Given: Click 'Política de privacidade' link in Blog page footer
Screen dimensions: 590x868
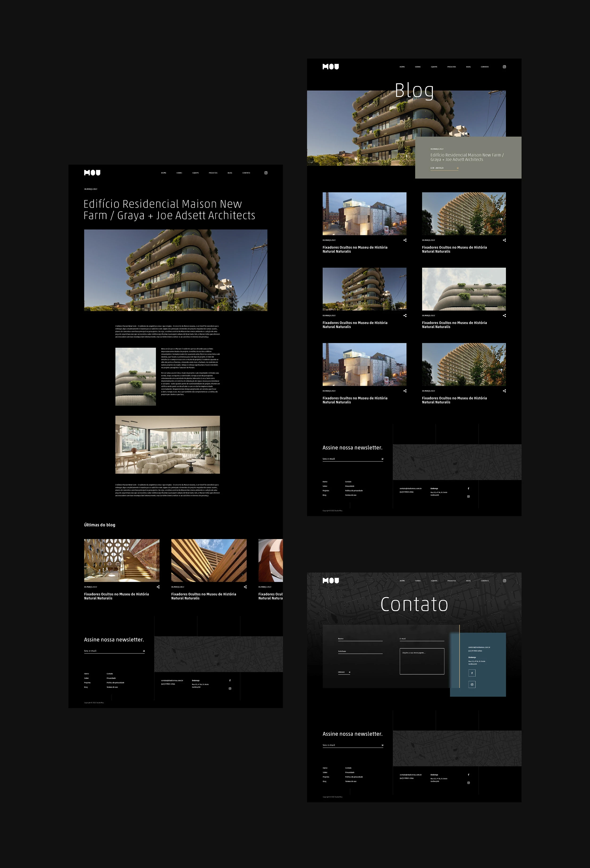Looking at the screenshot, I should 354,491.
